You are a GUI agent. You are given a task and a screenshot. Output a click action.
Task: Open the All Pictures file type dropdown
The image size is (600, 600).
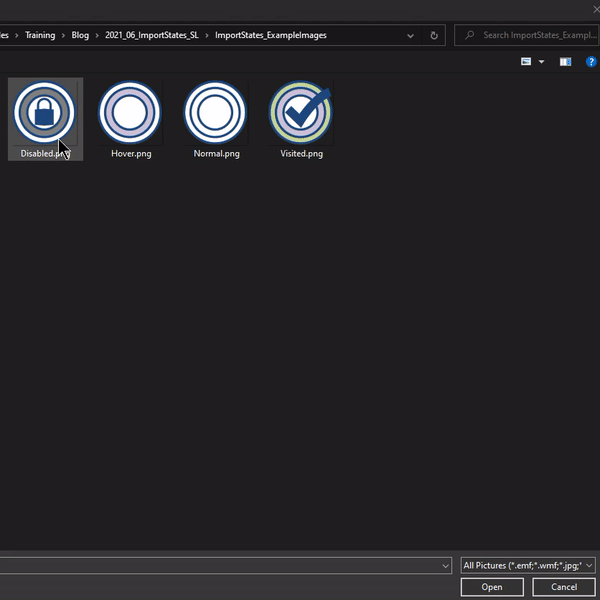pos(527,565)
